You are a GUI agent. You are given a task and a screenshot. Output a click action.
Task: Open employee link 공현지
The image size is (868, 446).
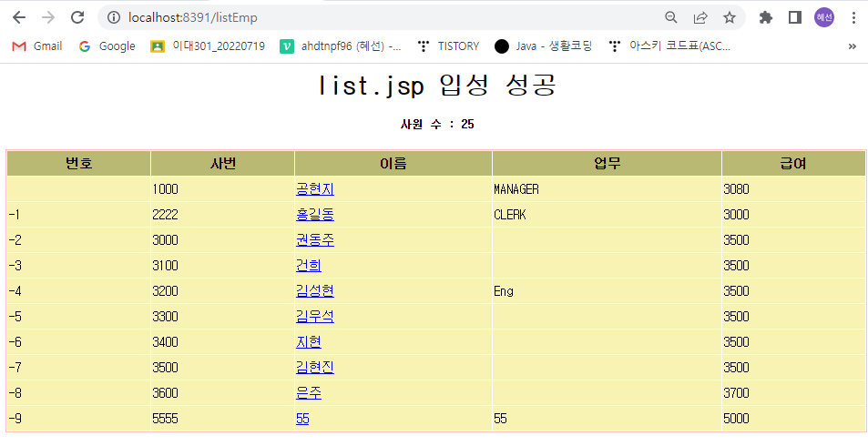click(315, 189)
